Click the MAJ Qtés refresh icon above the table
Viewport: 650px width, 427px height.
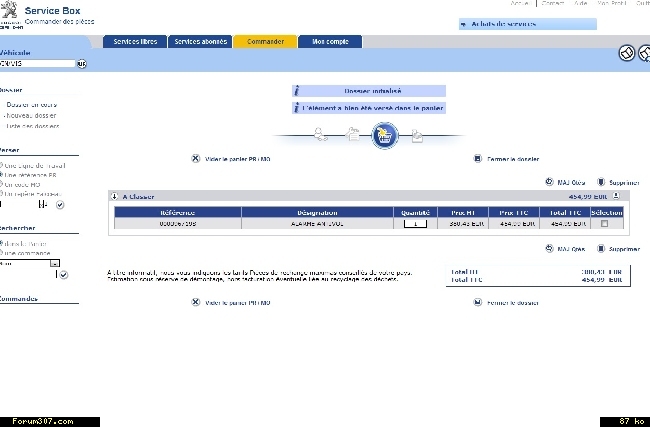tap(549, 182)
